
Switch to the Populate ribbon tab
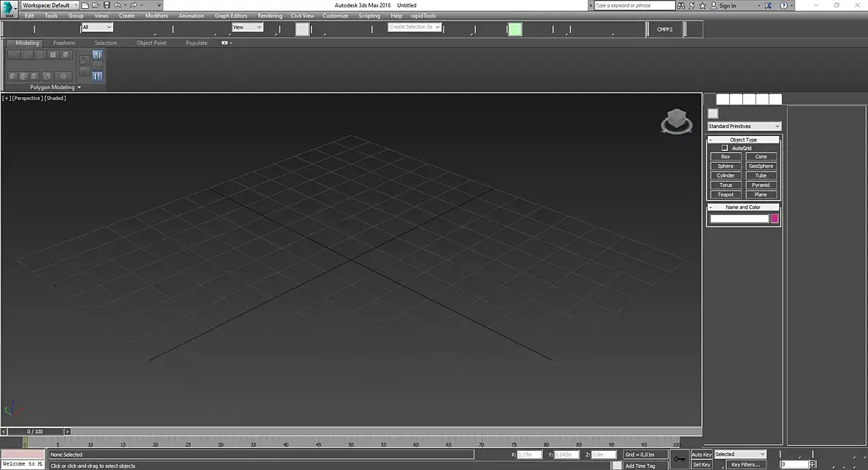point(196,43)
